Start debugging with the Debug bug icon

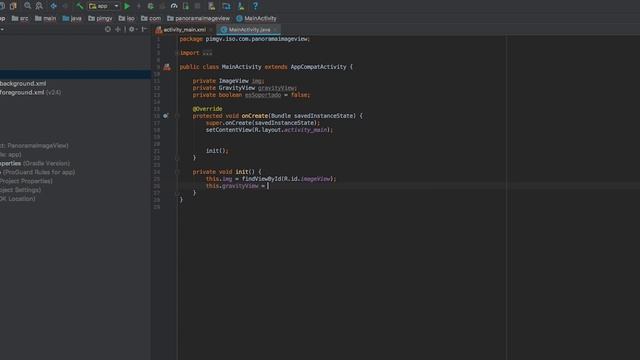pos(151,6)
